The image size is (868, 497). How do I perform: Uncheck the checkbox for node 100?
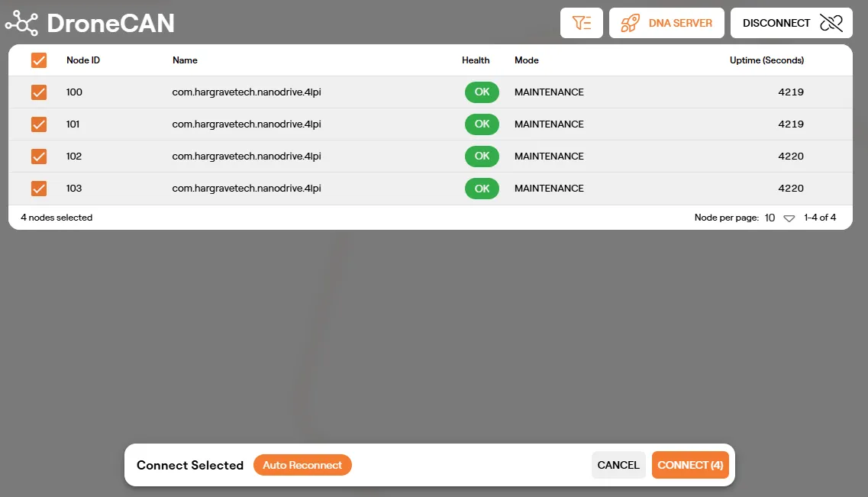[x=39, y=92]
